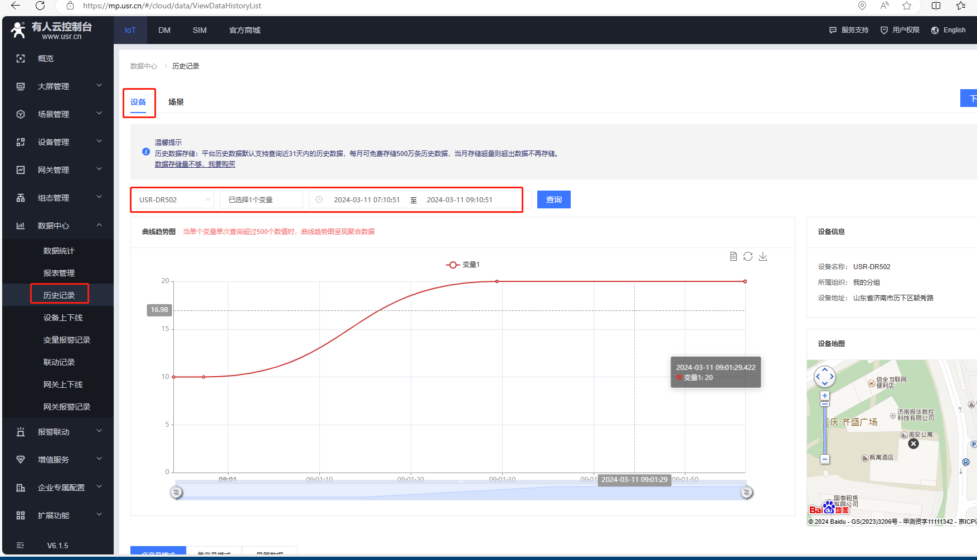Refresh the trend chart

[748, 256]
